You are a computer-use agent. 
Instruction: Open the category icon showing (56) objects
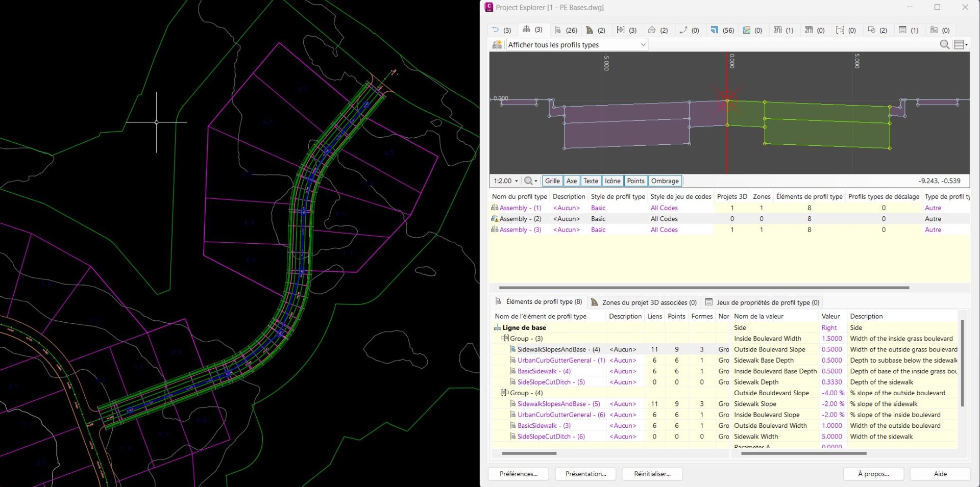coord(715,30)
